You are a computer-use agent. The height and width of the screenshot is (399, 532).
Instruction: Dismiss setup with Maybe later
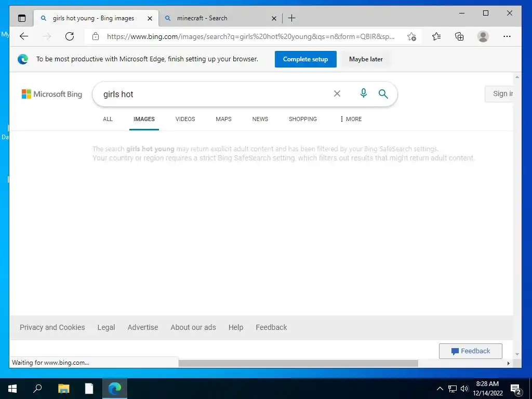[x=366, y=59]
